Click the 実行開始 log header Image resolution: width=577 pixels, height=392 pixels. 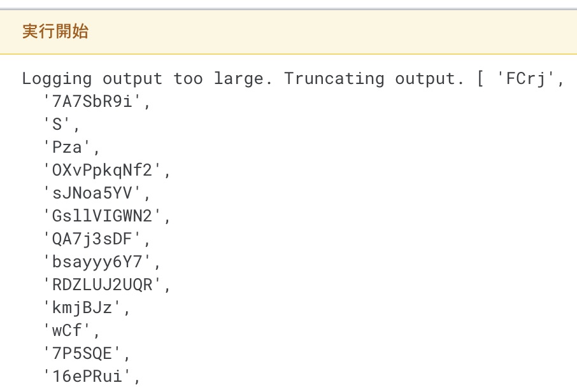click(55, 31)
